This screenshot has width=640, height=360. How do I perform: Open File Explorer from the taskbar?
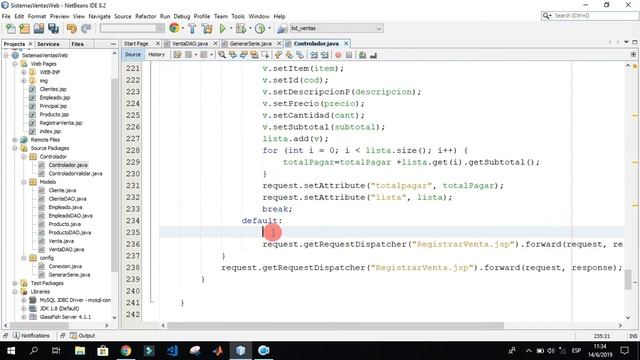click(80, 351)
